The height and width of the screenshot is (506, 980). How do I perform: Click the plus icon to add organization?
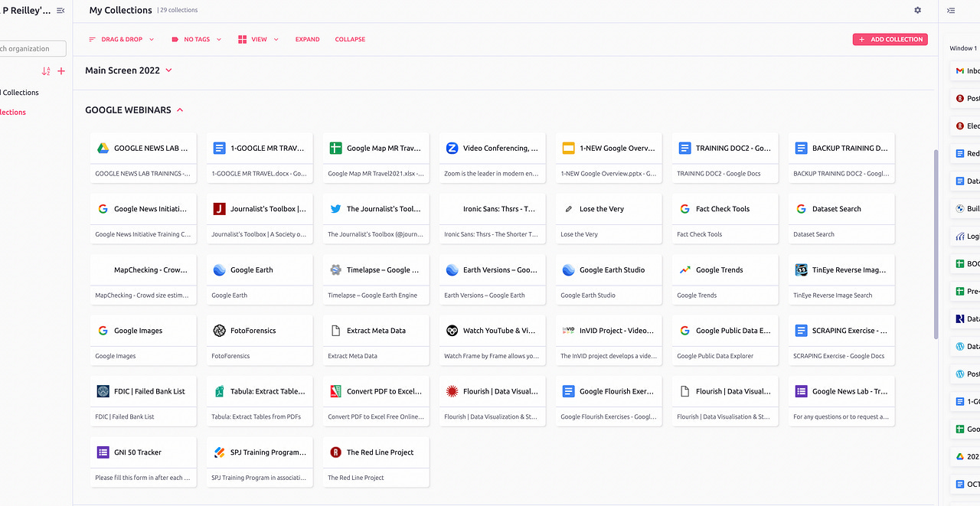point(61,71)
